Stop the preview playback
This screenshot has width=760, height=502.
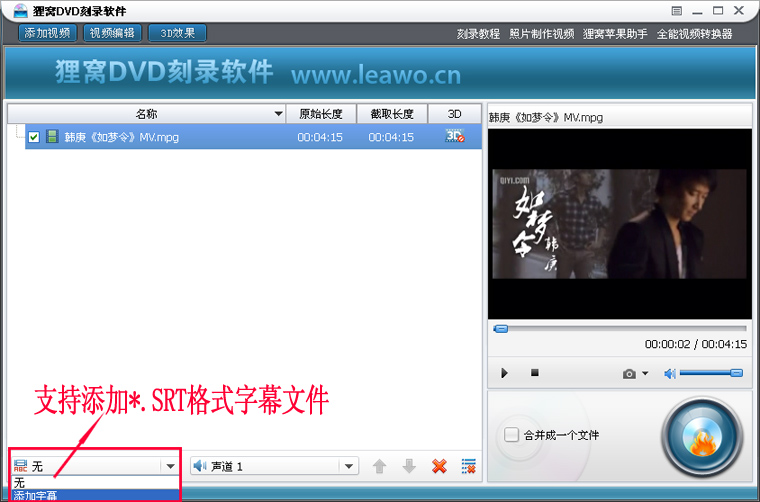535,373
